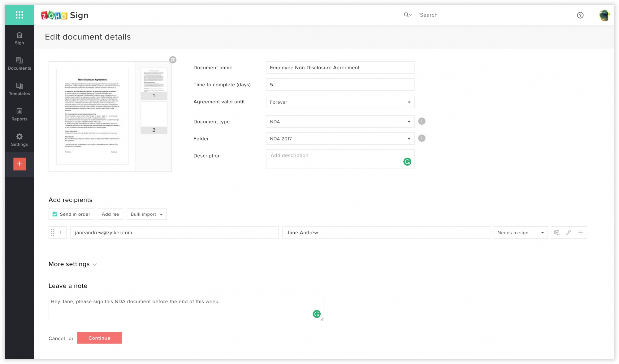Screen dimensions: 619x364
Task: Add another recipient with plus icon
Action: 581,232
